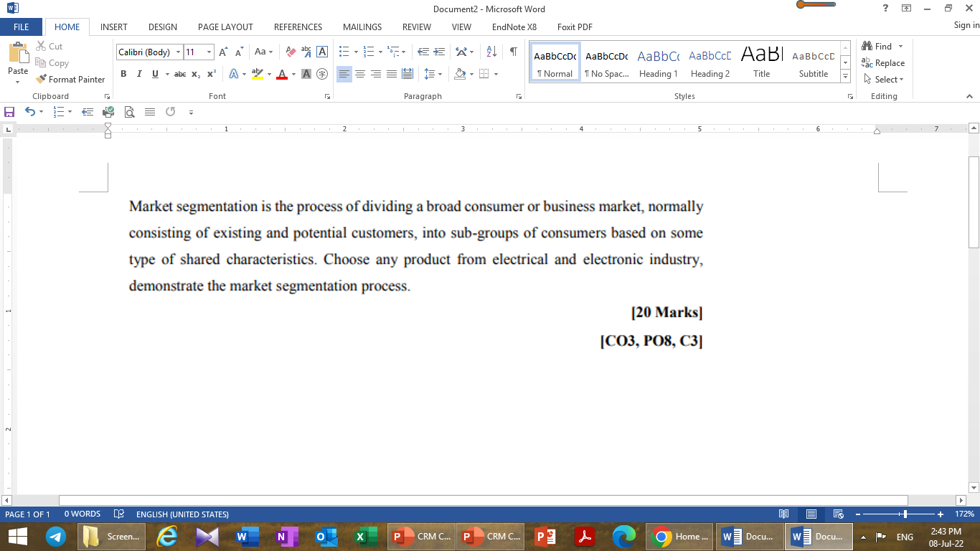Open the font name dropdown
The image size is (980, 551).
(178, 52)
